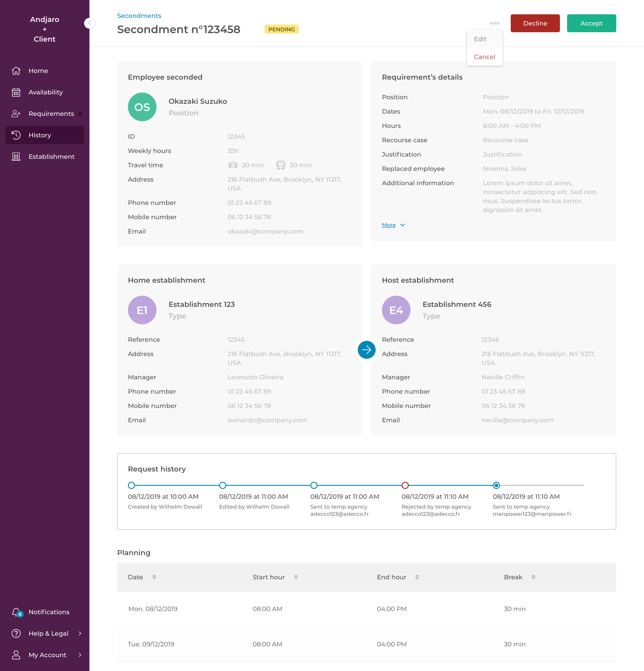
Task: Click the Secondment n°123458 page title
Action: tap(179, 30)
